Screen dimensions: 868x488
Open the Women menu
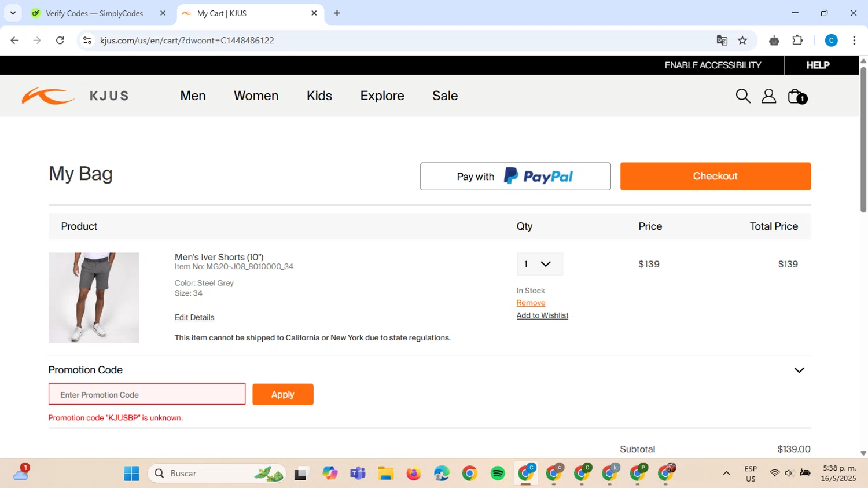(256, 96)
